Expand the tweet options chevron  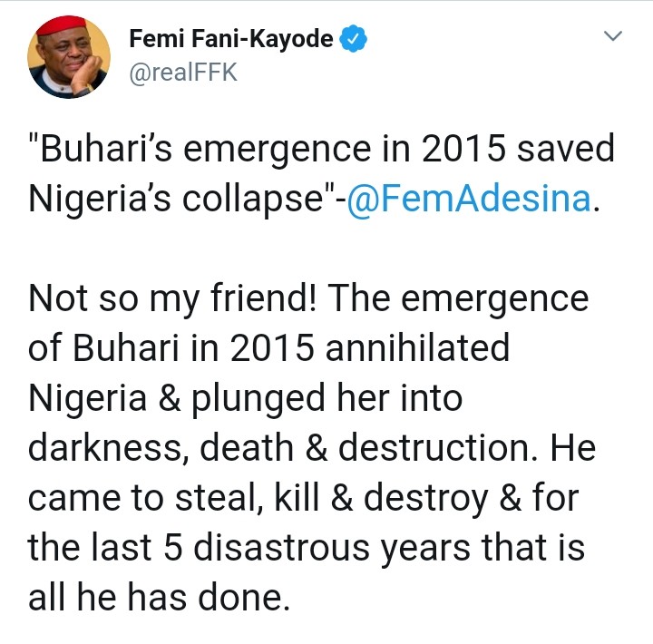click(x=614, y=37)
